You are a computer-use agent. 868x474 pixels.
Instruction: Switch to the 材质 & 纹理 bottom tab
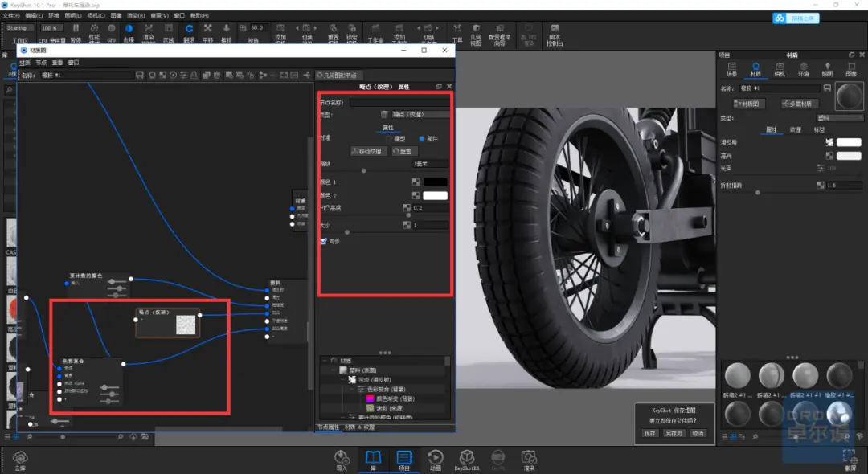tap(360, 427)
